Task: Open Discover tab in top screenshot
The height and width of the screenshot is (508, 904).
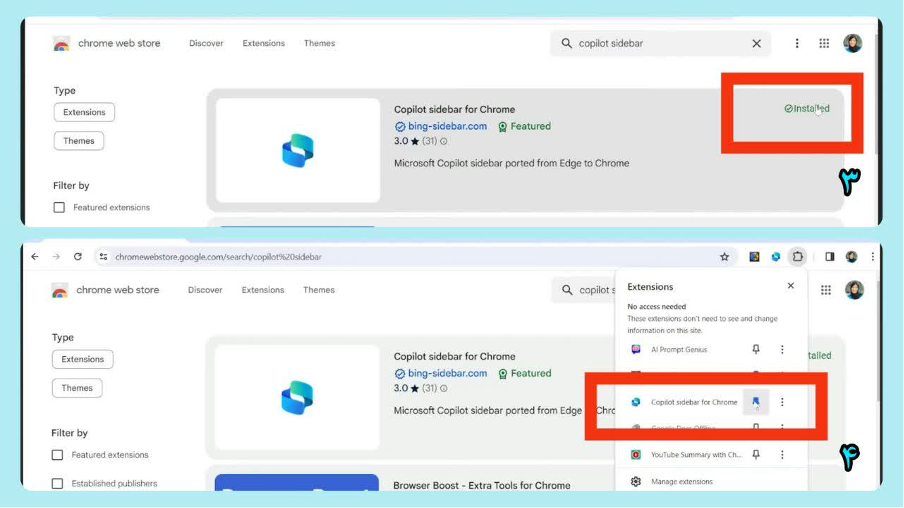Action: pyautogui.click(x=206, y=43)
